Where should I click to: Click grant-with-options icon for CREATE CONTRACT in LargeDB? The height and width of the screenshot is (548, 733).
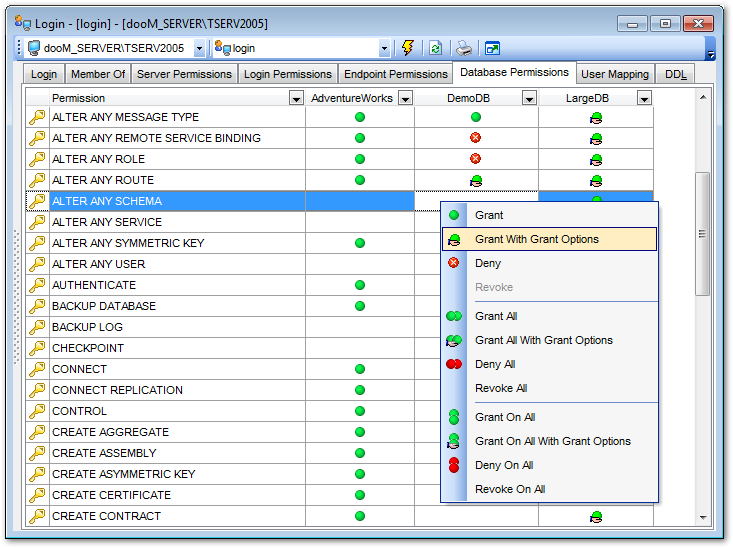[596, 517]
